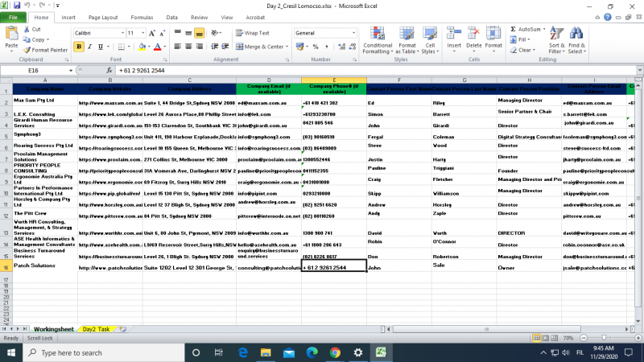Open Conditional Formatting menu
This screenshot has height=362, width=644.
point(378,39)
